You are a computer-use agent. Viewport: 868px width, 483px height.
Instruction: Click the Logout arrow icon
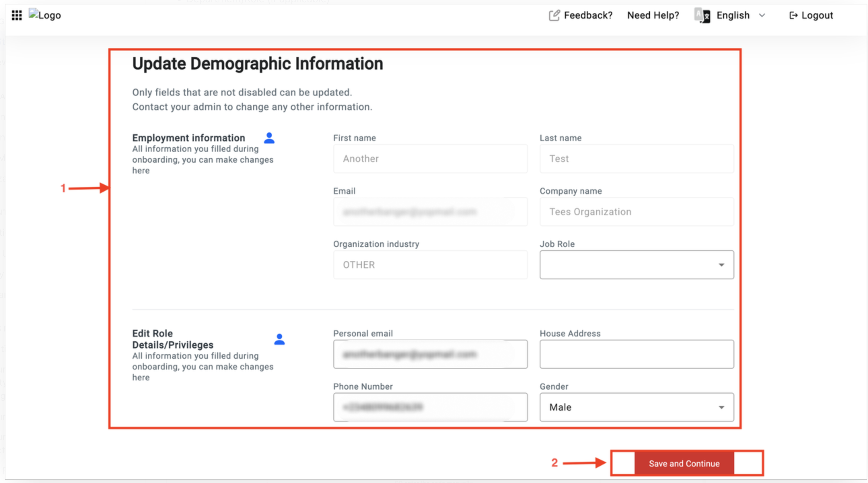(793, 15)
